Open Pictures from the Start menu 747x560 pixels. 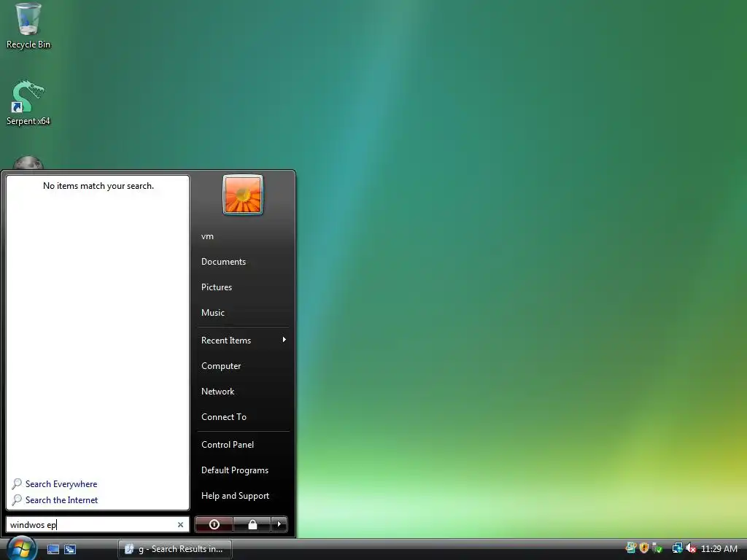coord(216,287)
